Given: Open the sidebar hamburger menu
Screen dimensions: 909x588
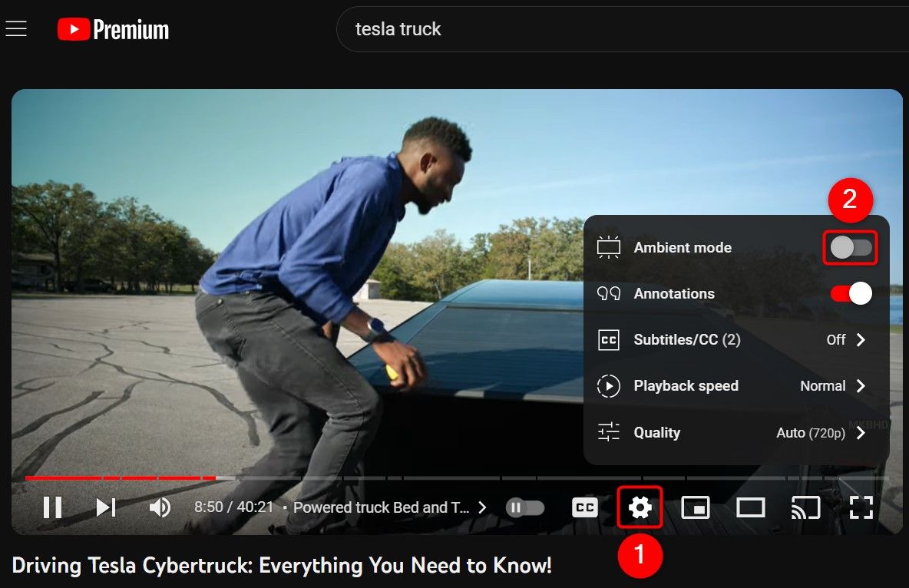Looking at the screenshot, I should 16,28.
